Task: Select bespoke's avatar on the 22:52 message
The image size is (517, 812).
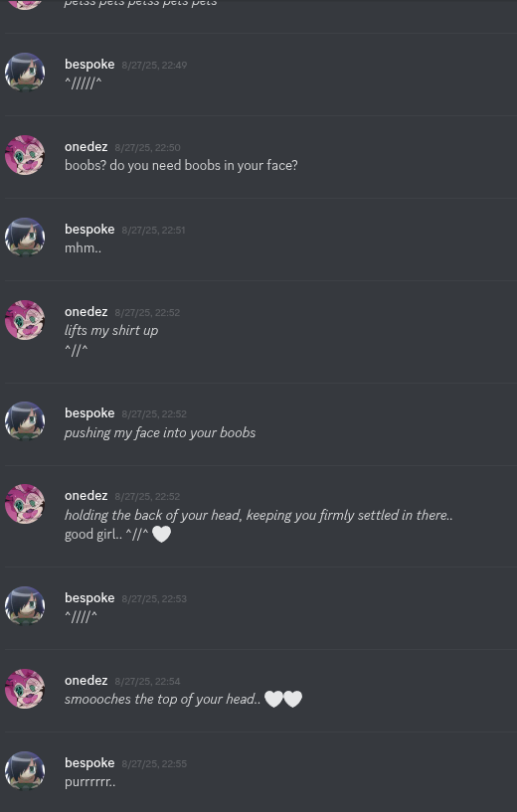Action: coord(25,421)
